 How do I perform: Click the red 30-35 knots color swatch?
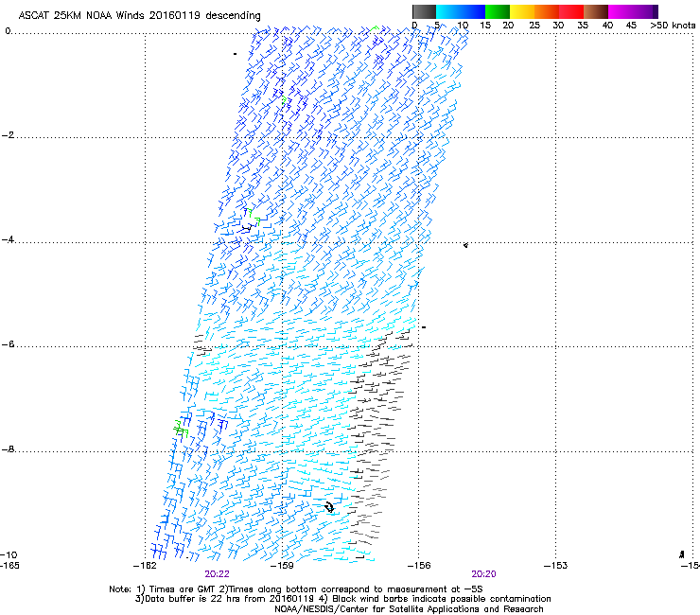(571, 11)
